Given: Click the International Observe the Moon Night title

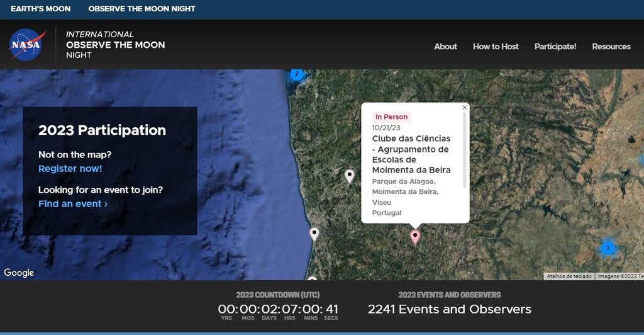Looking at the screenshot, I should (x=115, y=45).
